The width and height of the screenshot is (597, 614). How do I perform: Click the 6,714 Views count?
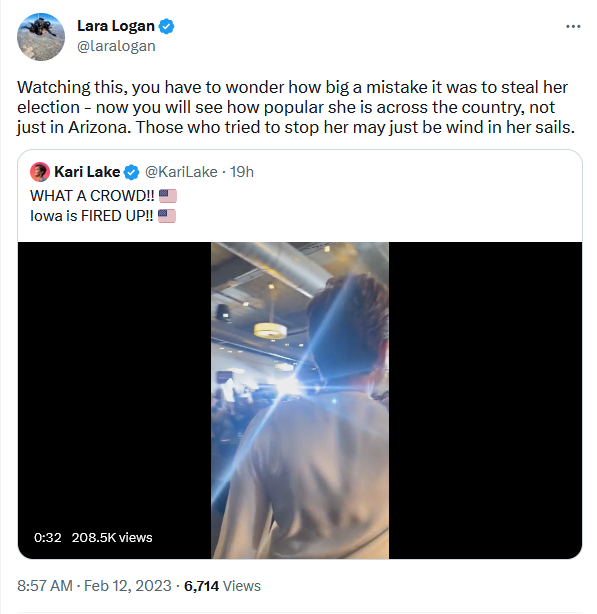[222, 586]
